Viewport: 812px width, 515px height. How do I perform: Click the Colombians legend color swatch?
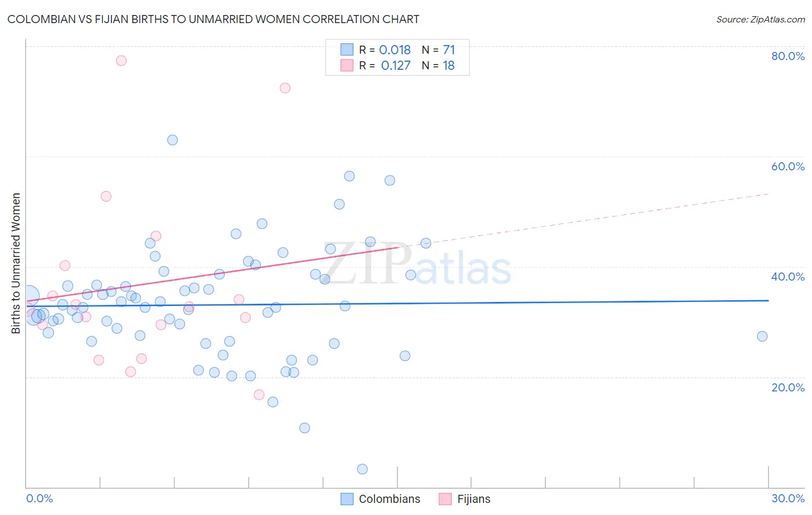(347, 499)
